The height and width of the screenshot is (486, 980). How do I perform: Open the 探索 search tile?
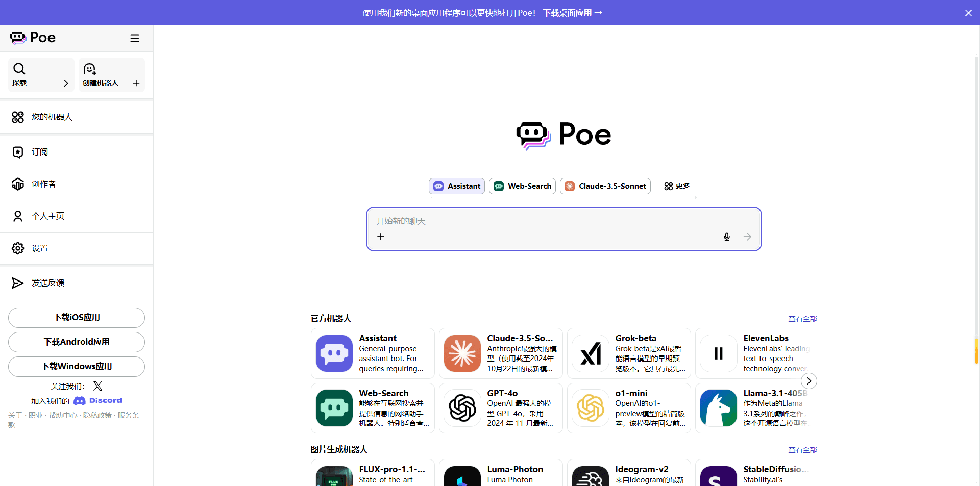(41, 75)
